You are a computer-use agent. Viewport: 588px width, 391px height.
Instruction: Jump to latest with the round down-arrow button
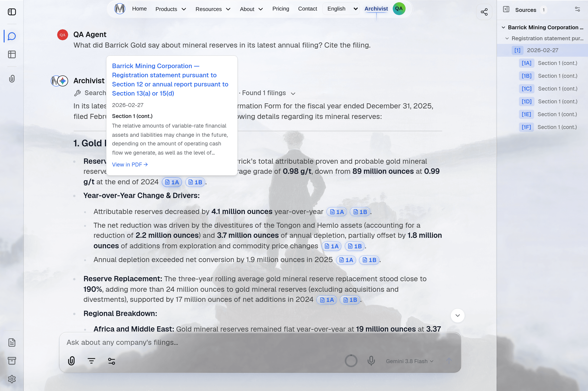point(457,316)
